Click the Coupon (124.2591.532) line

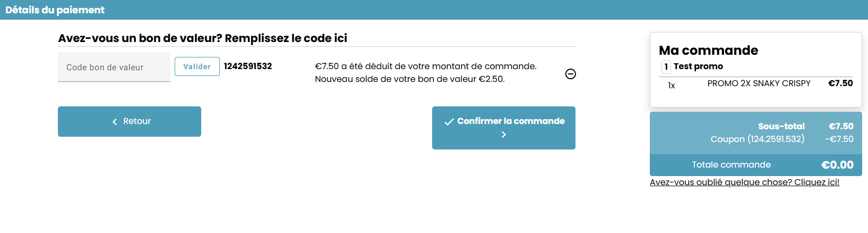click(x=758, y=139)
